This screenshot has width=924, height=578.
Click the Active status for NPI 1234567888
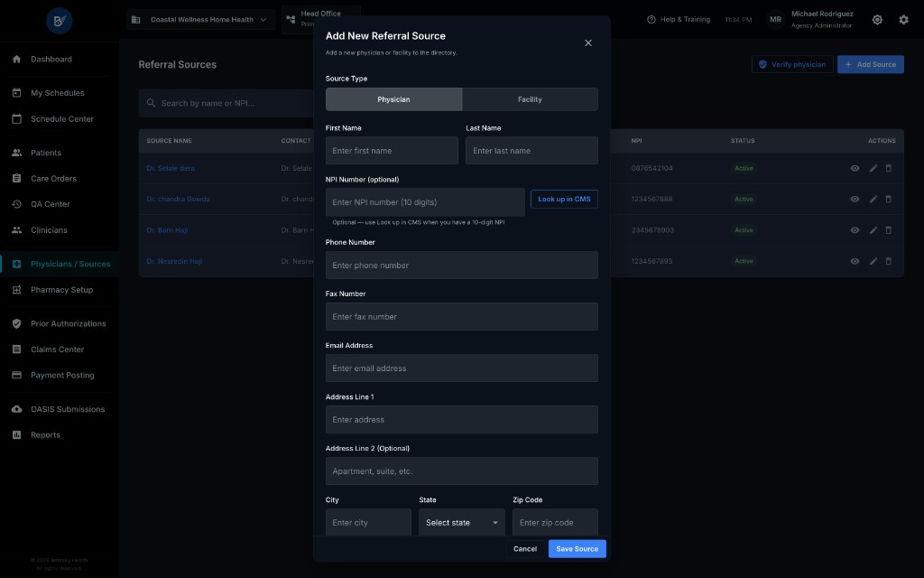744,200
